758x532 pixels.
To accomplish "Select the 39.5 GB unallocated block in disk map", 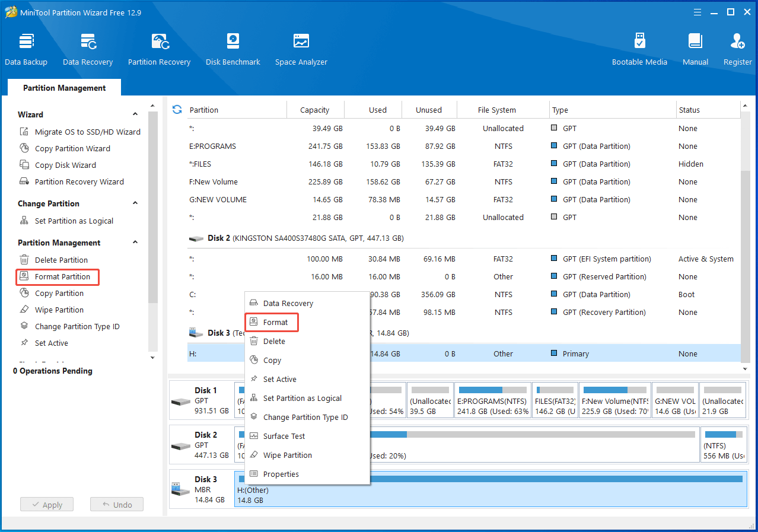I will click(431, 400).
